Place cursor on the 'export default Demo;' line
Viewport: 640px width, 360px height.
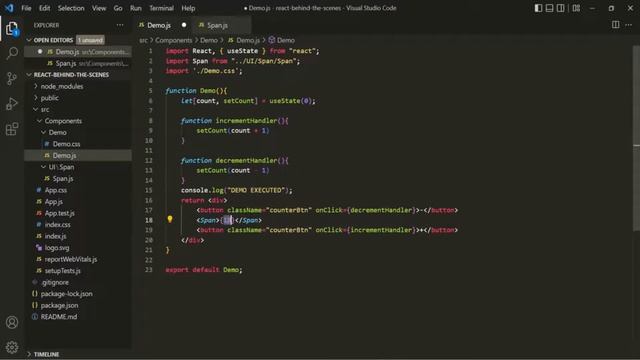[x=204, y=270]
